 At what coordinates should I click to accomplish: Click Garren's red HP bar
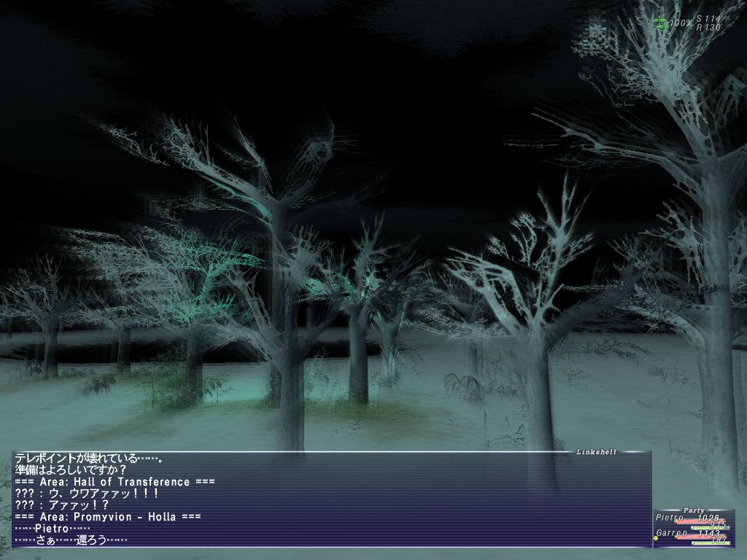pyautogui.click(x=700, y=537)
